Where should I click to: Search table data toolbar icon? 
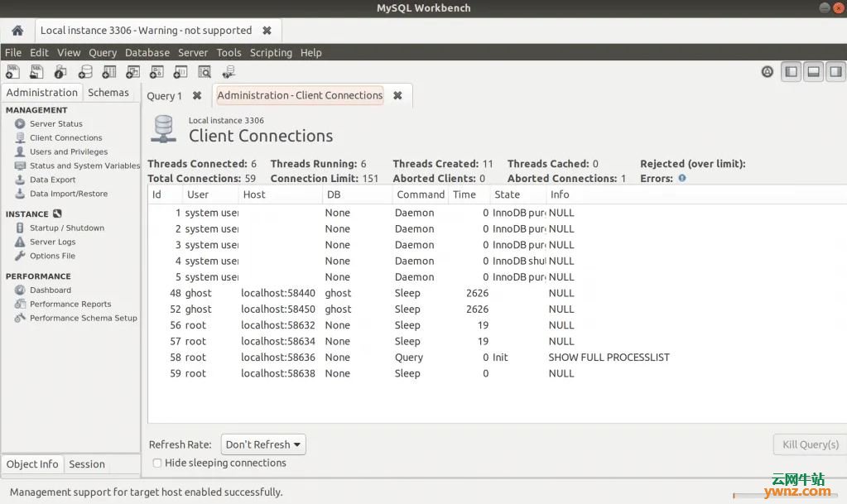(x=205, y=72)
